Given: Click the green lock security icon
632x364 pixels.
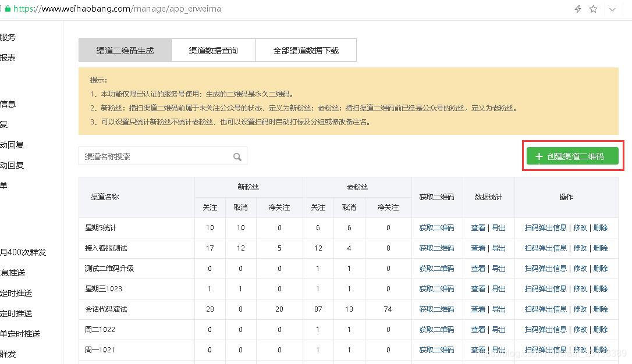Looking at the screenshot, I should tap(8, 9).
